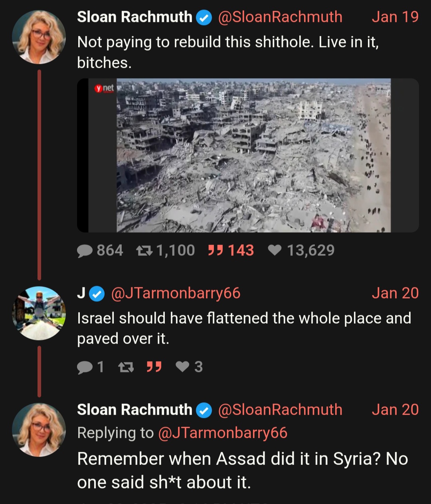Open Sloan Rachmuth's avatar on the top post
This screenshot has height=504, width=431.
(39, 37)
